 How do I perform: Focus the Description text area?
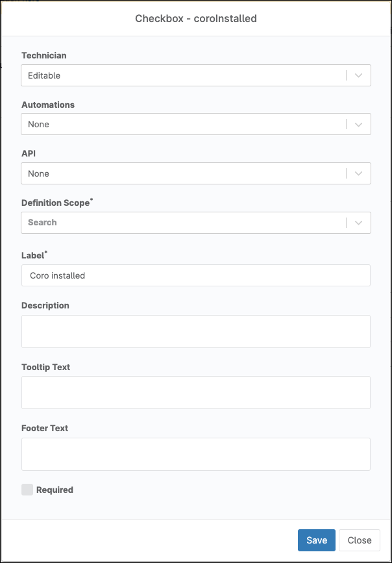click(x=195, y=331)
